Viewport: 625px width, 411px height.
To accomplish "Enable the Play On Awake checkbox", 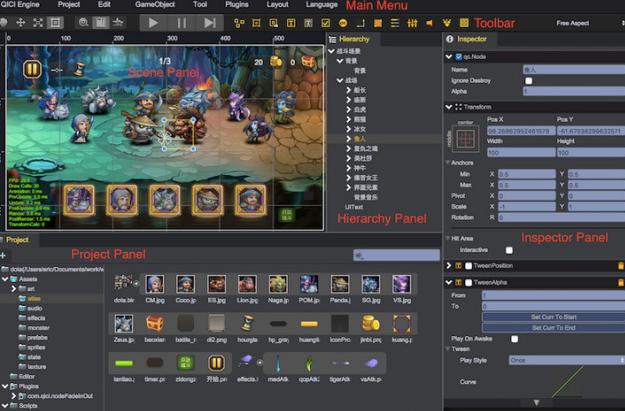I will tap(515, 339).
